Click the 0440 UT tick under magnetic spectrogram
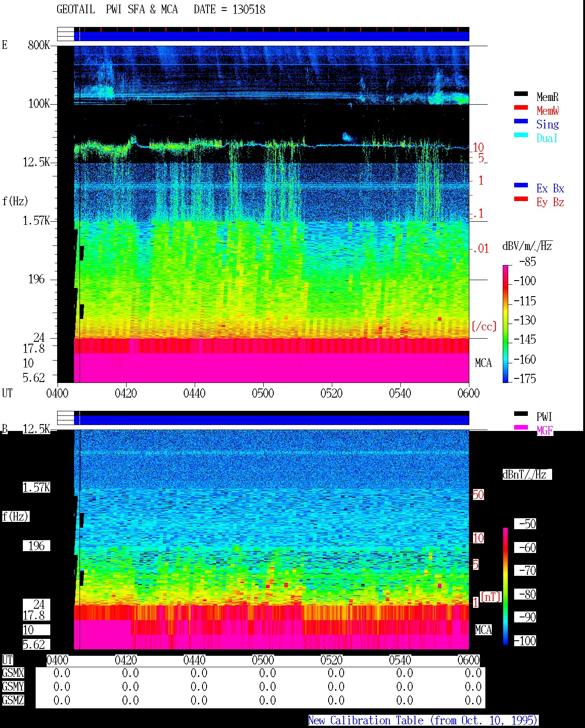The image size is (585, 728). (194, 660)
